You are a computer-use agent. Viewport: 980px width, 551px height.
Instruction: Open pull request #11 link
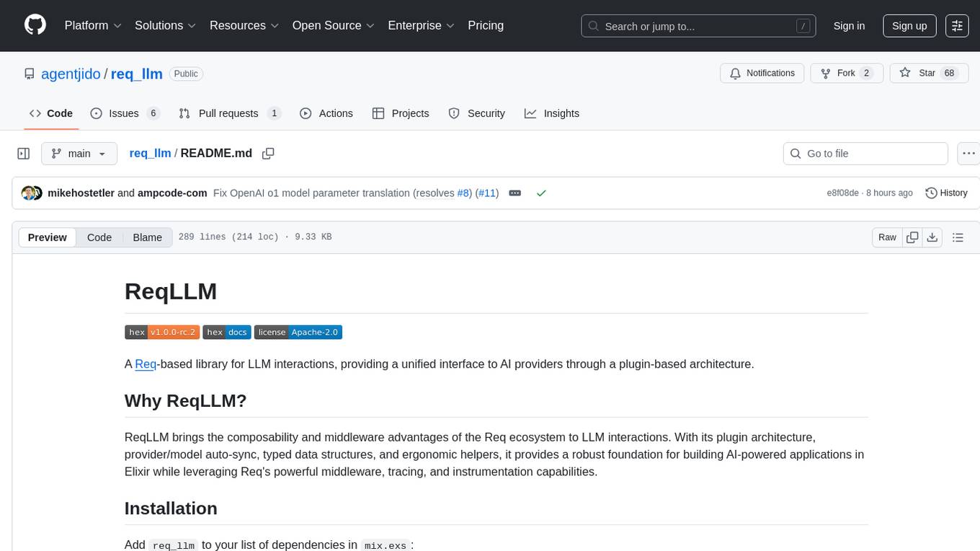pos(486,193)
